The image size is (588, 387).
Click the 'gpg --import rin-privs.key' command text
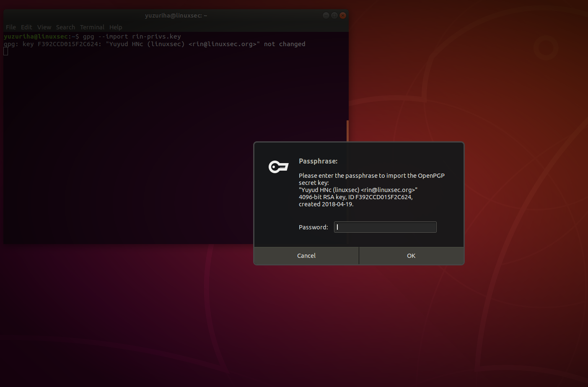[132, 36]
